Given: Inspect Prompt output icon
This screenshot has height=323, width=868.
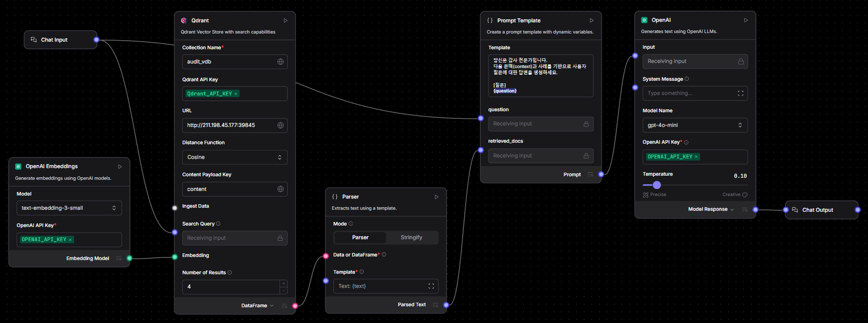Looking at the screenshot, I should pyautogui.click(x=590, y=175).
